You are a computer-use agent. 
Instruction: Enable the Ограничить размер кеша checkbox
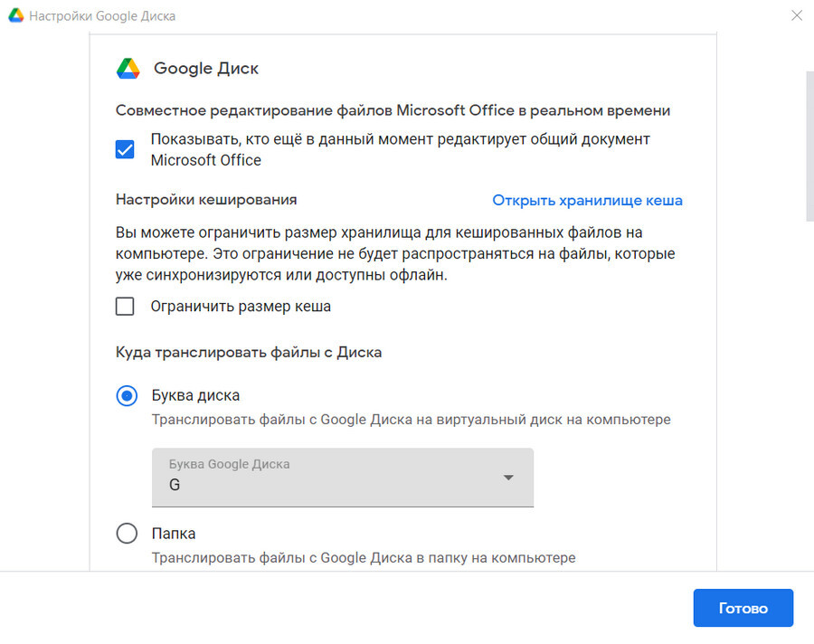click(125, 307)
